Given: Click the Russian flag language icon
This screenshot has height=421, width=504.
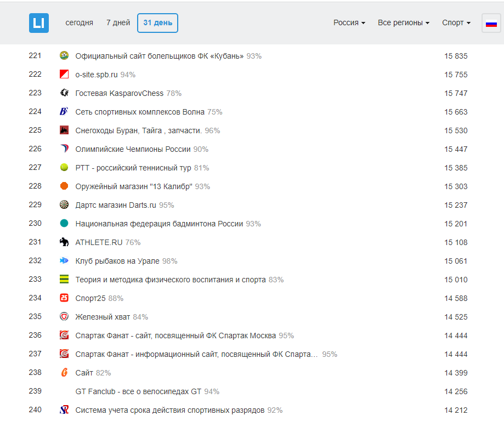Looking at the screenshot, I should tap(491, 23).
